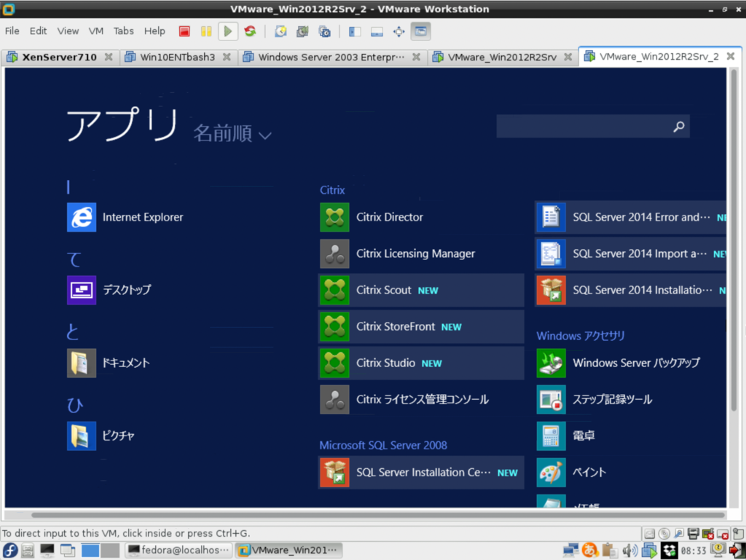Click the vertical scrollbar of the VM view
Viewport: 746px width, 560px height.
(734, 240)
